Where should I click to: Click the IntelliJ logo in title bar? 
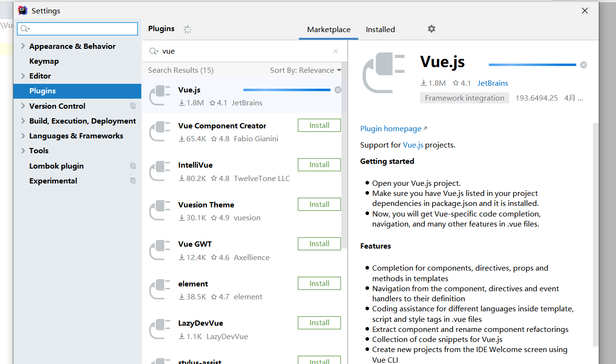(x=23, y=10)
